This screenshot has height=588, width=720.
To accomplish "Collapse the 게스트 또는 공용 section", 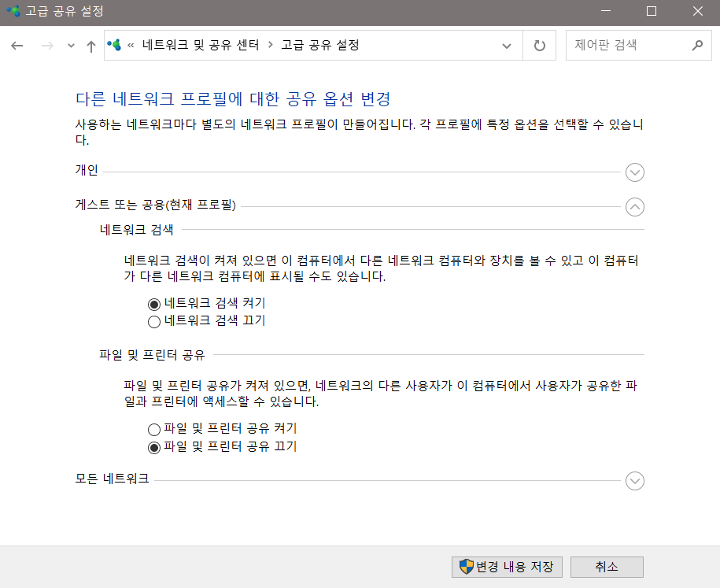I will coord(634,207).
